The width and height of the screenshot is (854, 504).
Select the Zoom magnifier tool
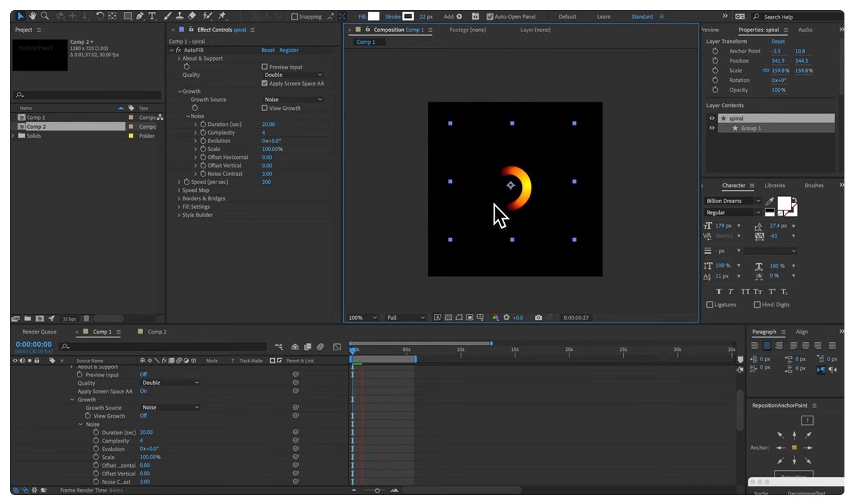click(x=45, y=16)
